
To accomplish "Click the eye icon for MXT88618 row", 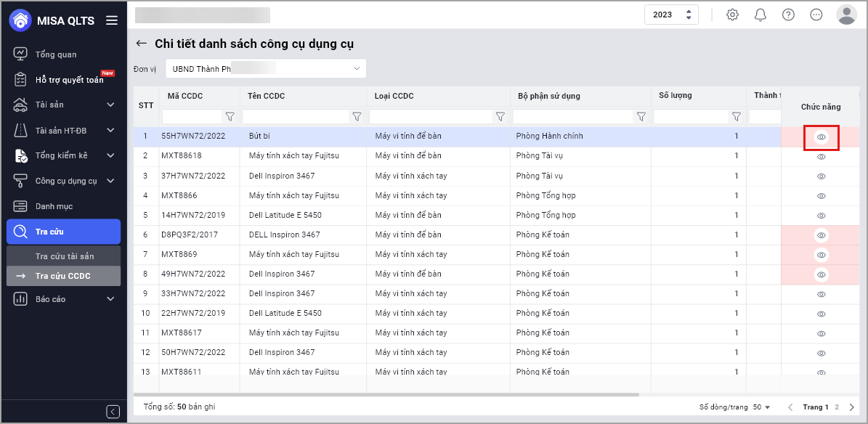I will click(822, 157).
